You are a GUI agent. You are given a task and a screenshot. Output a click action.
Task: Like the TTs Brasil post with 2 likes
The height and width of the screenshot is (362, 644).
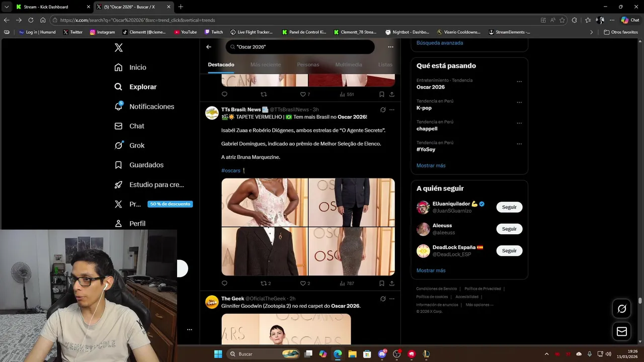pyautogui.click(x=305, y=284)
